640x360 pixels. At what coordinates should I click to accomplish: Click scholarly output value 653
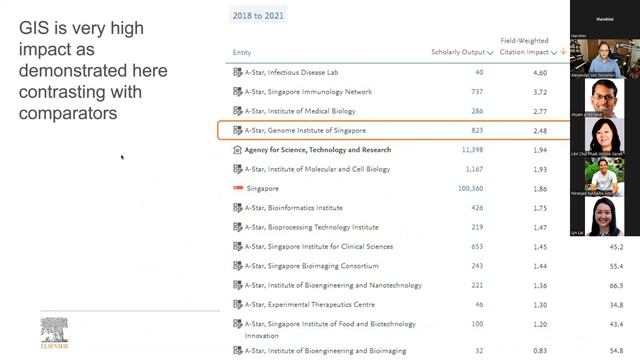point(477,247)
